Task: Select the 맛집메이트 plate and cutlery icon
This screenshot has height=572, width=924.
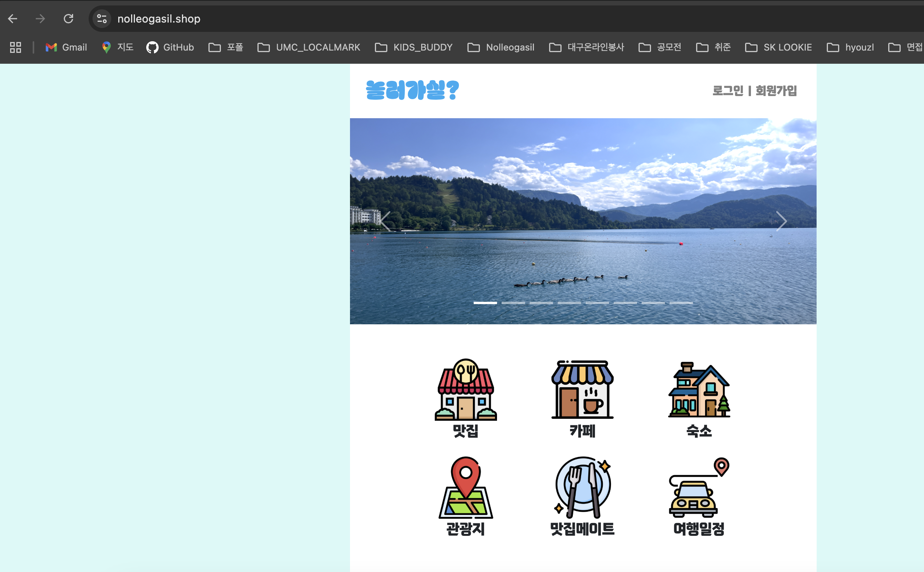Action: 582,488
